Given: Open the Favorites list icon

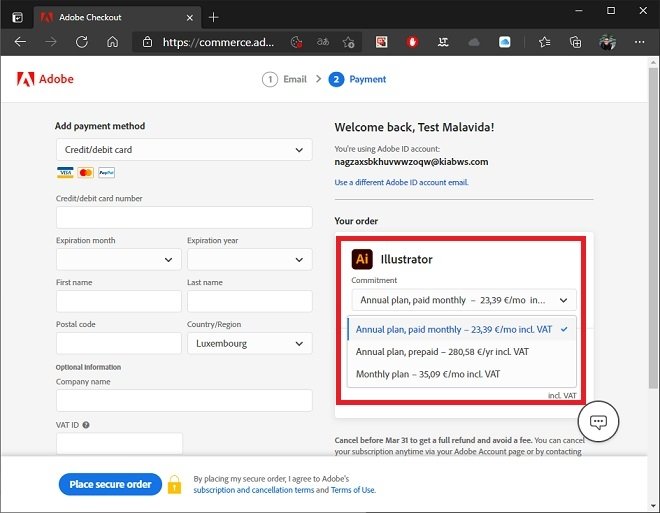Looking at the screenshot, I should (545, 42).
